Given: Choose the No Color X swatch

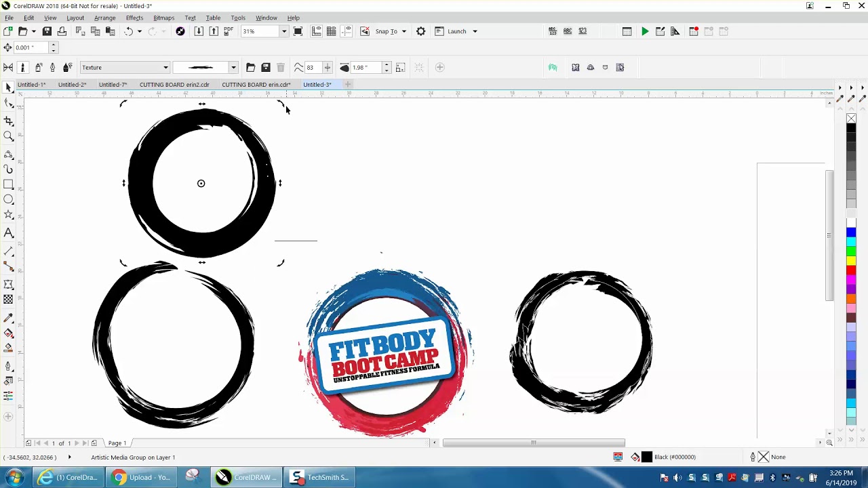Looking at the screenshot, I should [x=851, y=119].
